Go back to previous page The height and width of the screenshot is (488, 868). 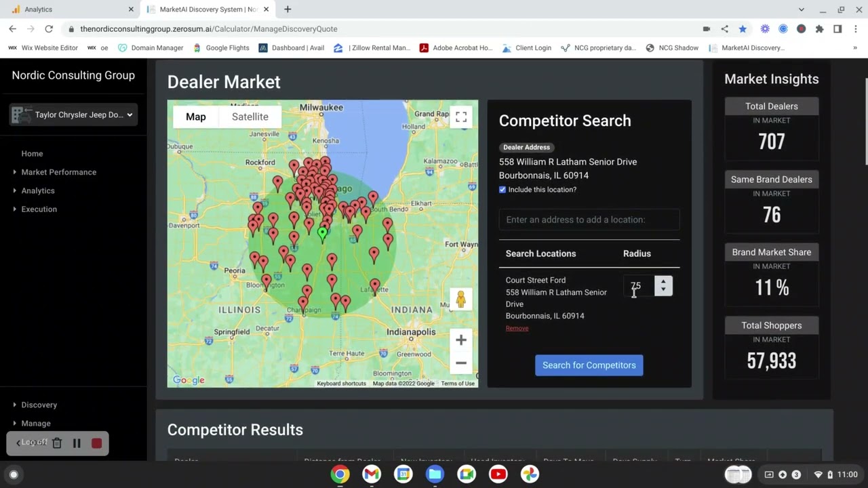tap(12, 28)
